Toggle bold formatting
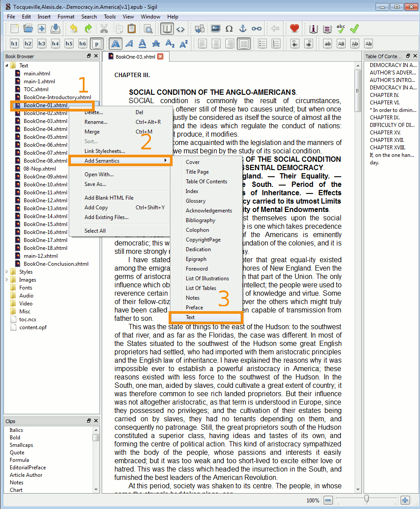 tap(116, 44)
